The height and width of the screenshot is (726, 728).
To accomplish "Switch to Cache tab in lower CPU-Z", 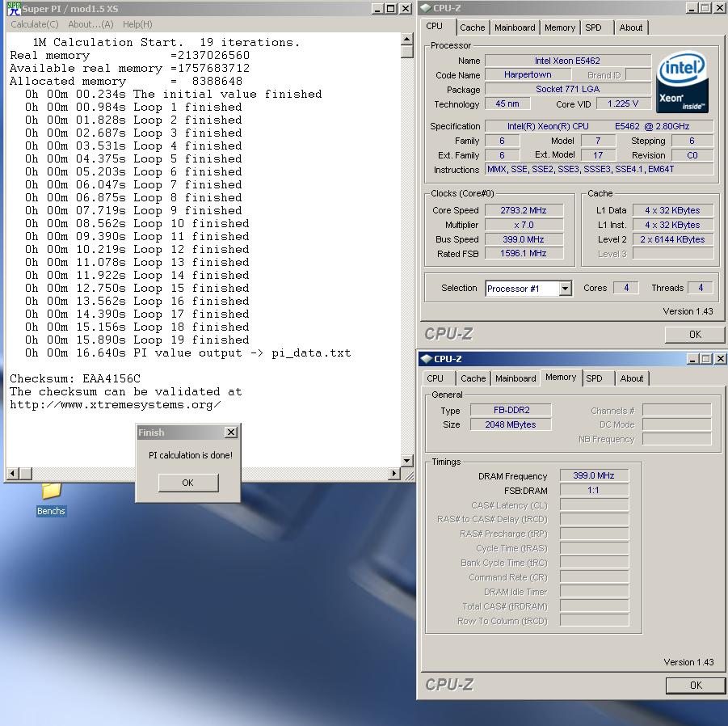I will (x=473, y=378).
